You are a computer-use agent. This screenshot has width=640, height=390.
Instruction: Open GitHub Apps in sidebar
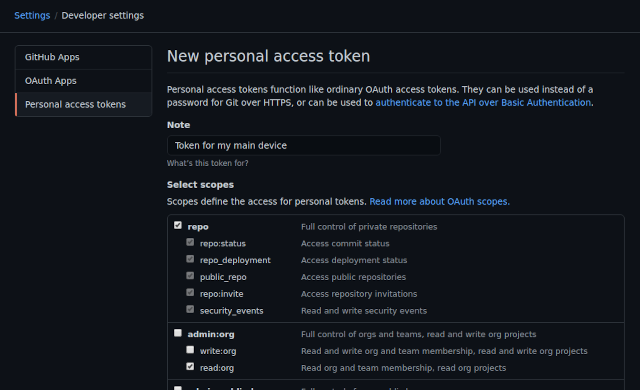coord(83,57)
